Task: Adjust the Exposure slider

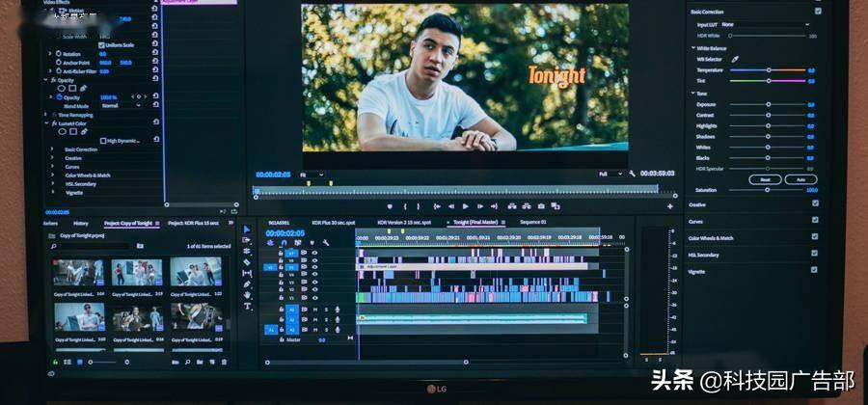Action: coord(769,104)
